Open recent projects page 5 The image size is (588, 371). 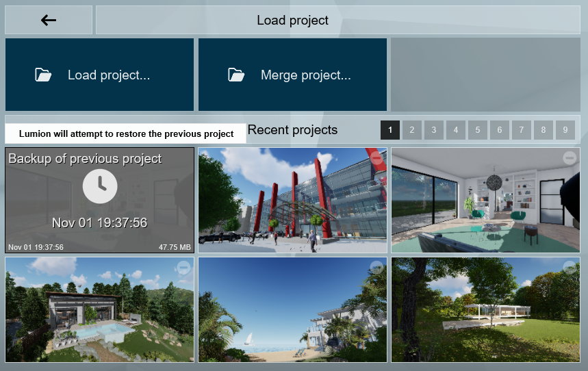tap(478, 130)
